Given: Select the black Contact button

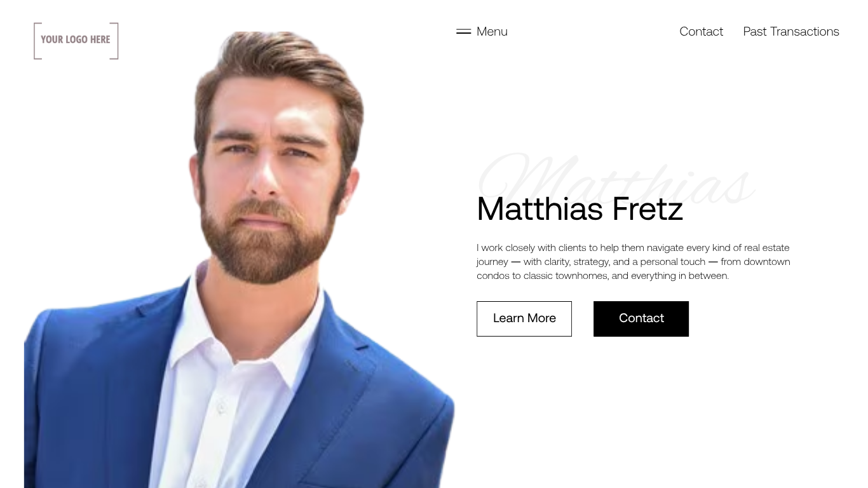Looking at the screenshot, I should coord(641,319).
